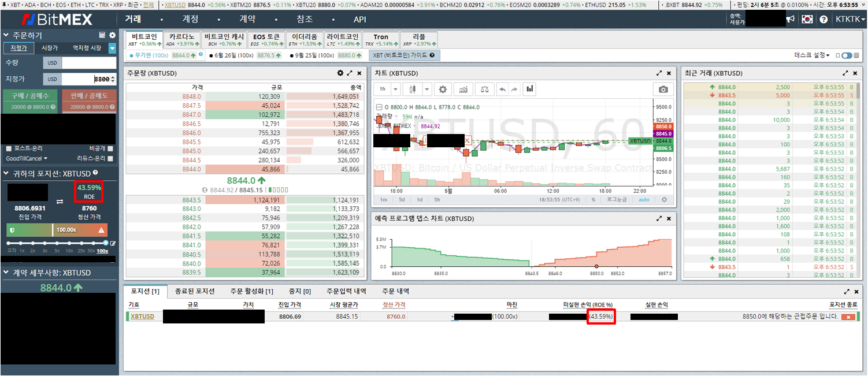Click 구매 / 공매수 buy button
Image resolution: width=868 pixels, height=376 pixels.
pos(29,100)
